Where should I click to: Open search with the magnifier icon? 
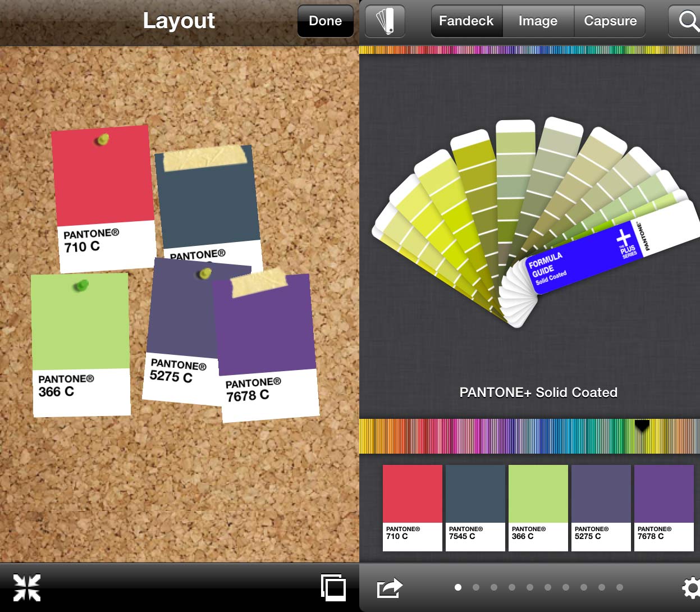(687, 21)
